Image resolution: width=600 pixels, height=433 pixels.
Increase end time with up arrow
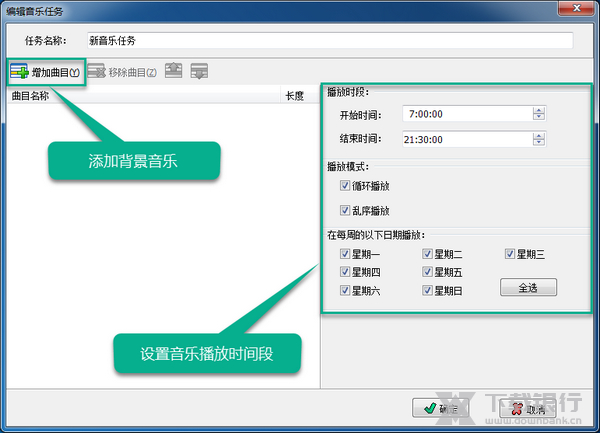click(x=539, y=136)
